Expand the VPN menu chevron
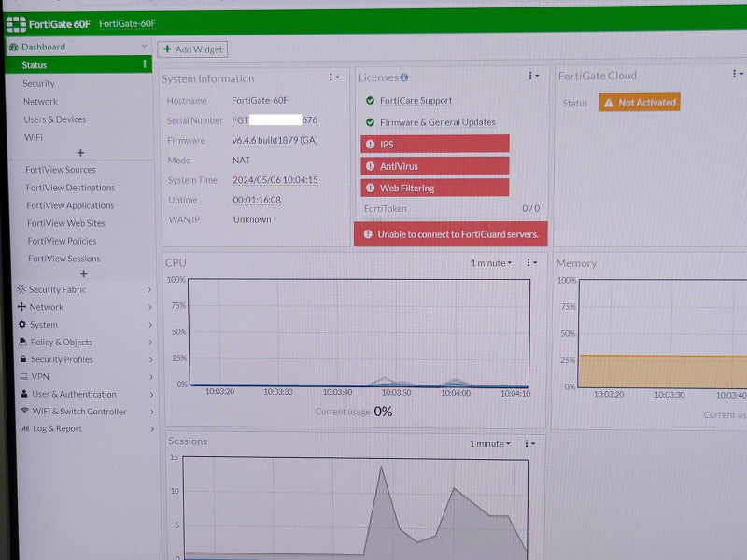Screen dimensions: 747x560 [151, 377]
